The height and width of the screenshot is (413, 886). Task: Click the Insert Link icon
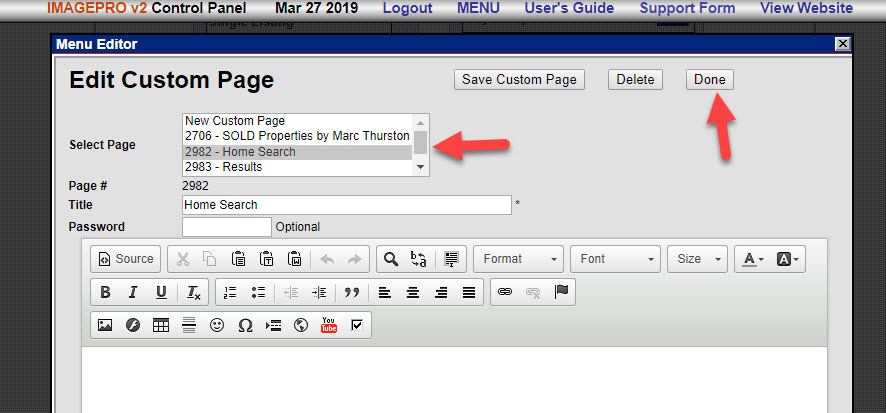click(505, 292)
